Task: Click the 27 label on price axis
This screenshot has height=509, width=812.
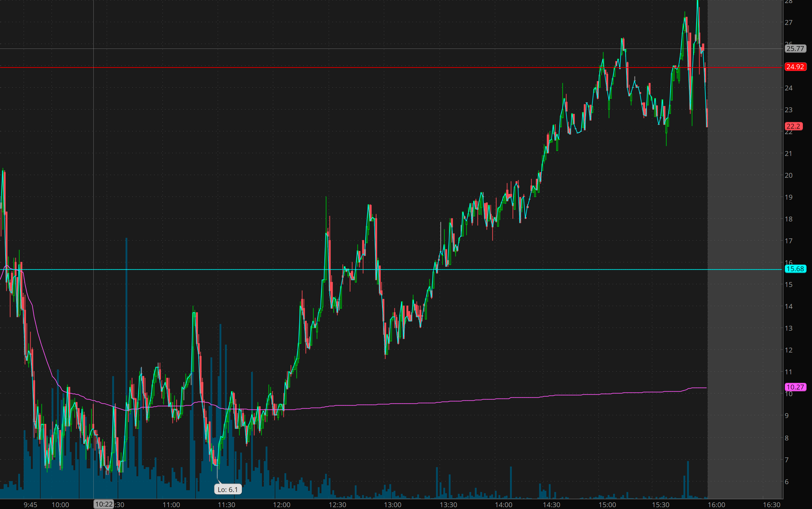Action: pyautogui.click(x=788, y=22)
